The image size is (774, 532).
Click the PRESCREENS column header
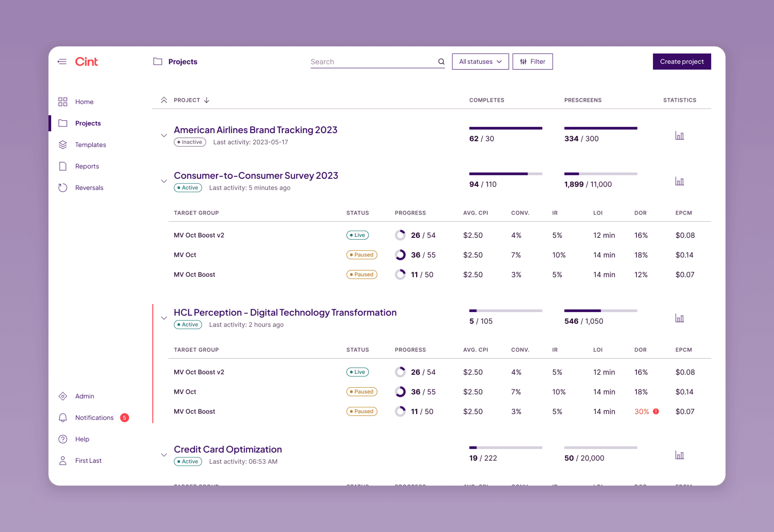[x=583, y=100]
